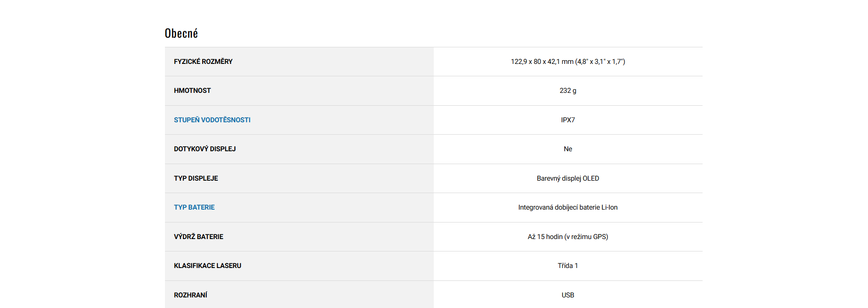Click the Integrovaná dobíjecí baterie Li-Ion value
868x308 pixels.
(x=567, y=207)
